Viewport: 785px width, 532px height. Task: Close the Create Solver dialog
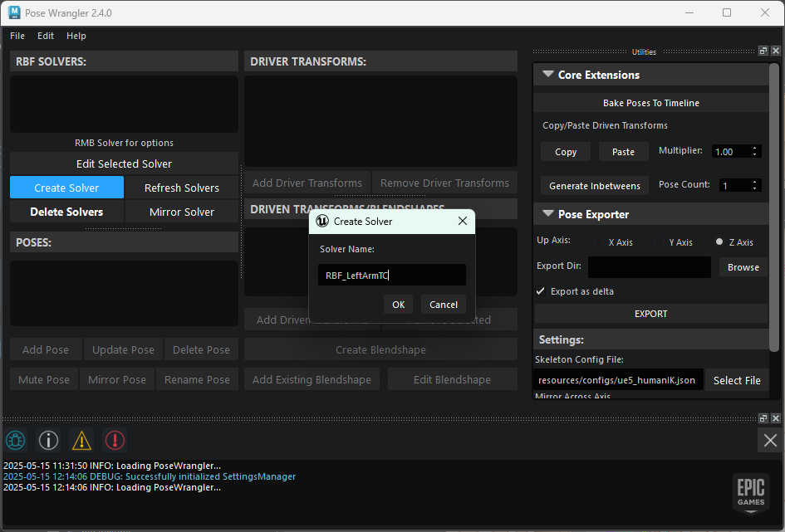pos(463,221)
